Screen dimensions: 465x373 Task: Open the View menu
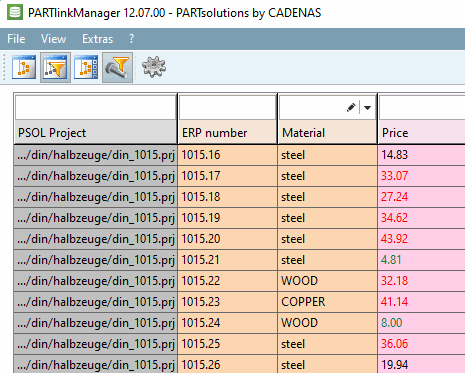tap(53, 39)
